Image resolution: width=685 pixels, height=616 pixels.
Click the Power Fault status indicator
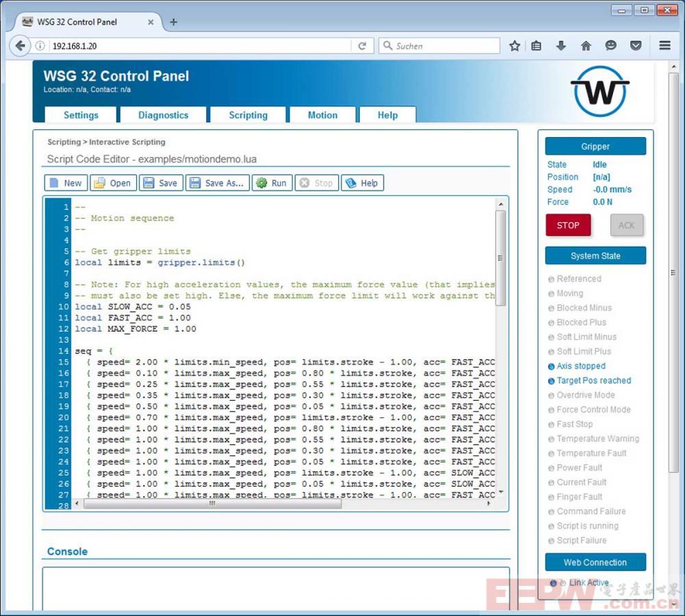[575, 468]
